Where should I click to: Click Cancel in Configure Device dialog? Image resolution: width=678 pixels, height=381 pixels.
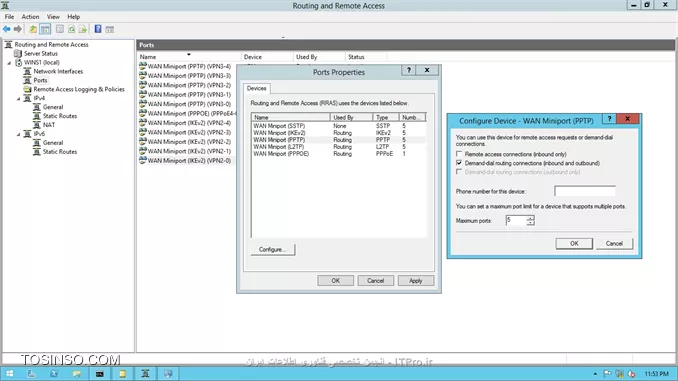614,243
